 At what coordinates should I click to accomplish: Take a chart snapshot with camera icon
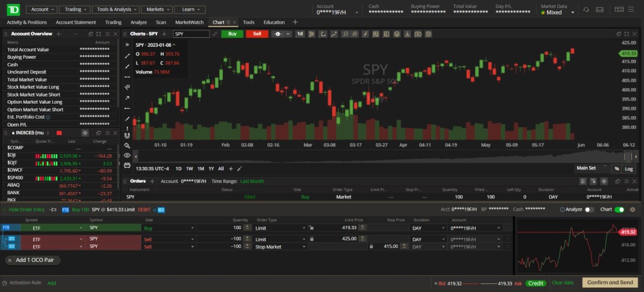[418, 34]
